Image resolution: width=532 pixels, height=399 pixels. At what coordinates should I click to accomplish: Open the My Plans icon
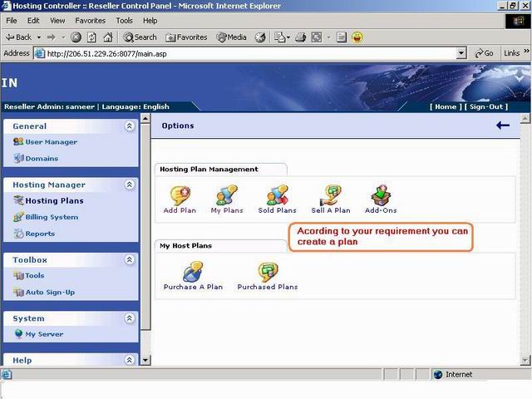tap(227, 195)
